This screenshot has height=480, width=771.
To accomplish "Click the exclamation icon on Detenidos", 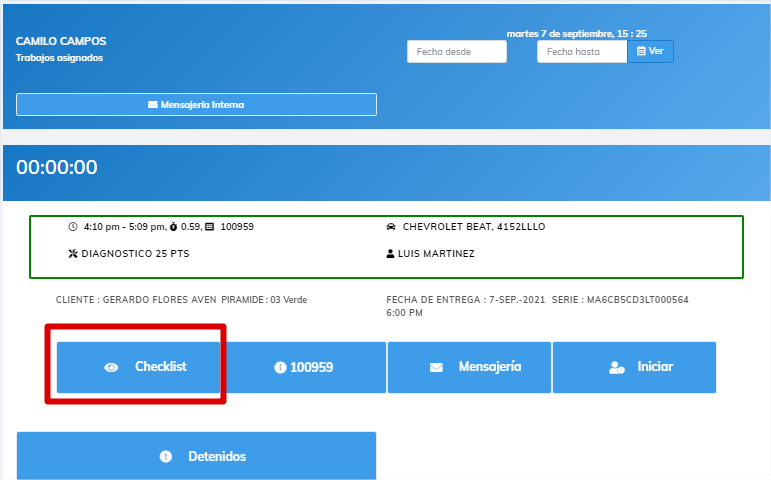I will click(166, 456).
